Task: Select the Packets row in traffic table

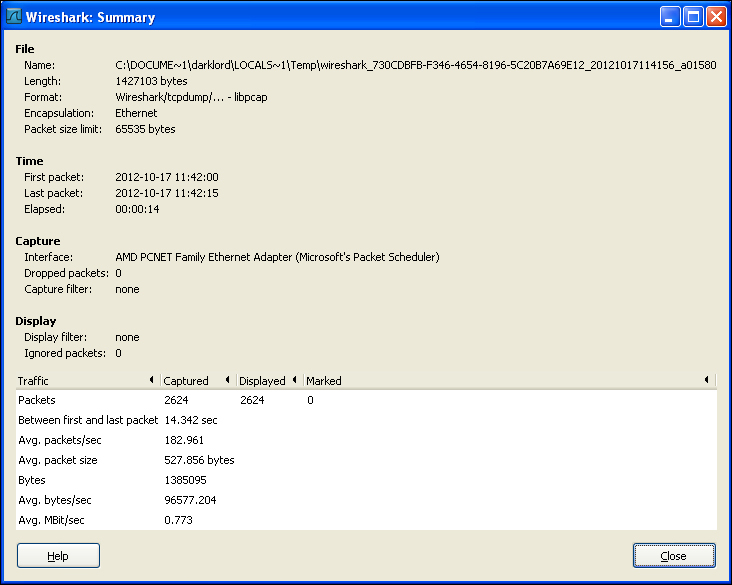Action: (x=366, y=400)
